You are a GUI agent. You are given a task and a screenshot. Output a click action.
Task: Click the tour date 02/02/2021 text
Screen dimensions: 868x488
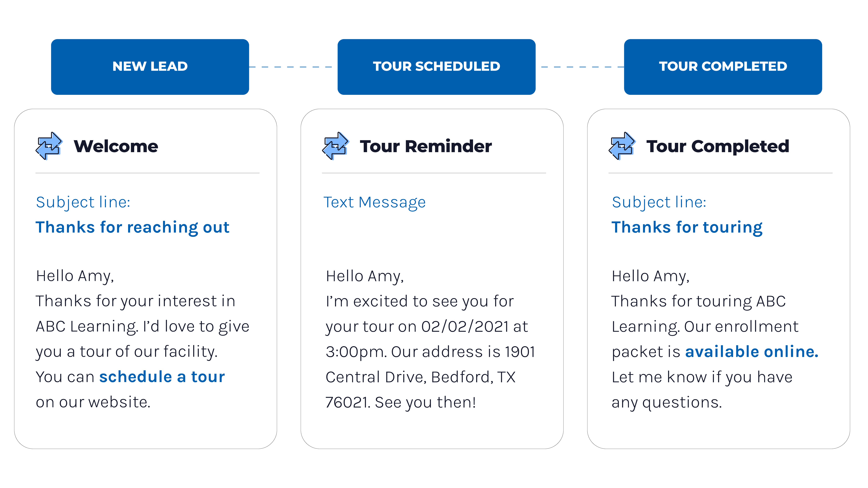[x=465, y=326]
